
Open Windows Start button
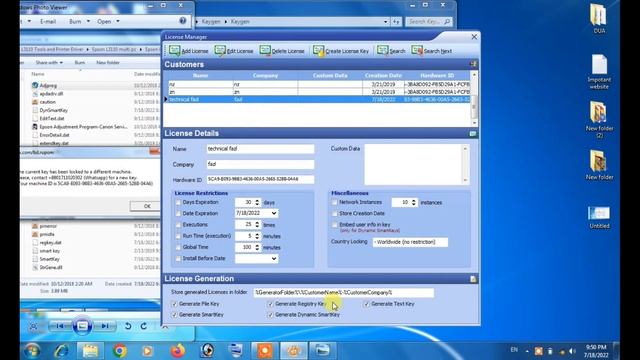coord(31,351)
